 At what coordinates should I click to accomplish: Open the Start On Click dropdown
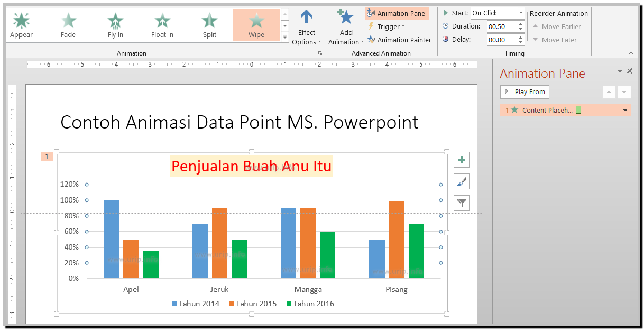coord(520,13)
